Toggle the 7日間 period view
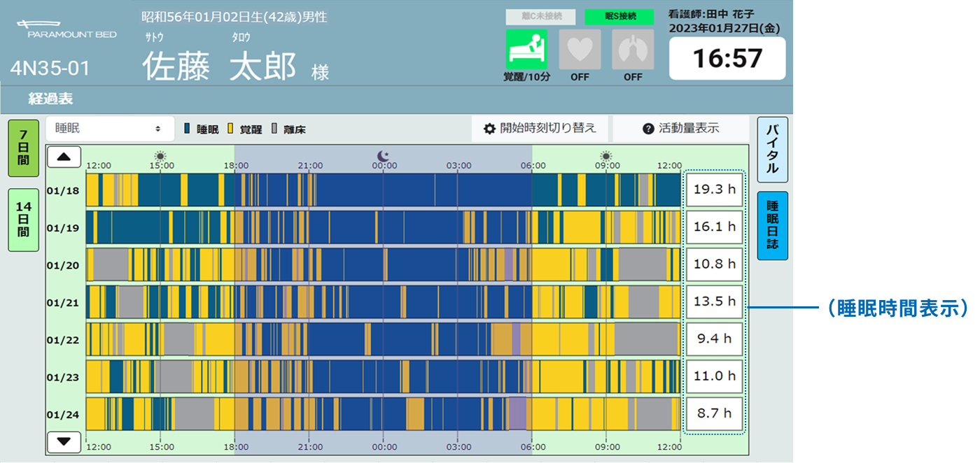This screenshot has height=463, width=980. click(23, 148)
